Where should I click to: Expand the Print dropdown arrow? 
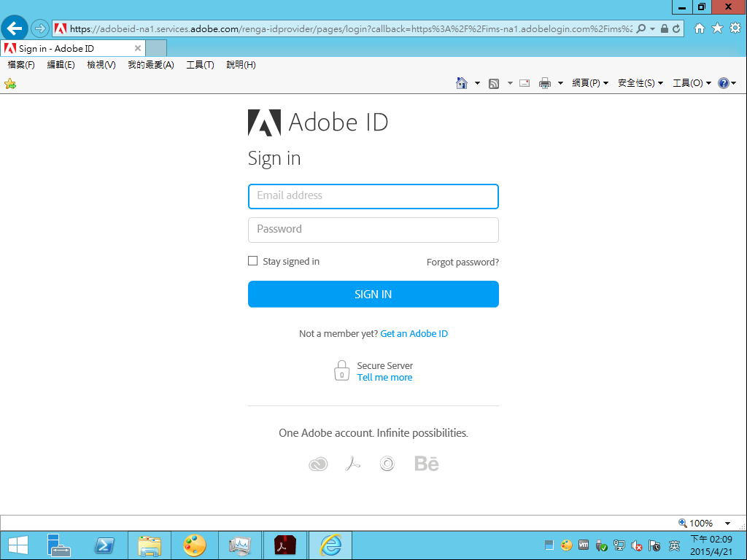click(560, 83)
